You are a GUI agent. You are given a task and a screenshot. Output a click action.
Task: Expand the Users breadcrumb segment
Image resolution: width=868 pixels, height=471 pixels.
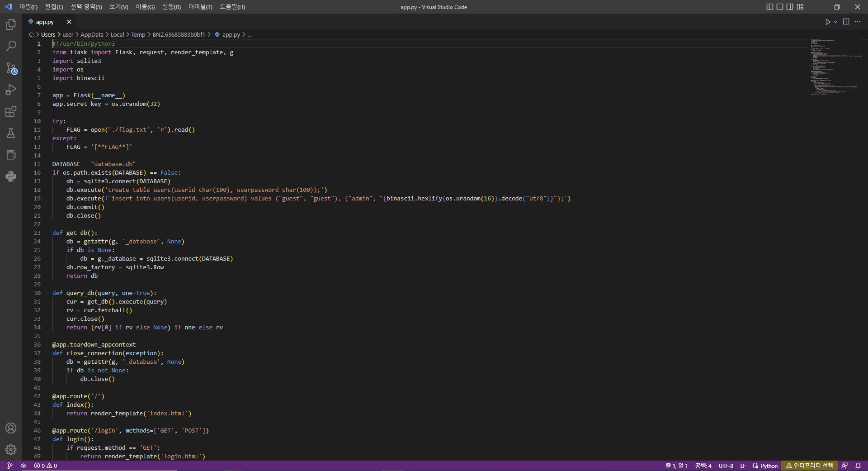pyautogui.click(x=48, y=34)
